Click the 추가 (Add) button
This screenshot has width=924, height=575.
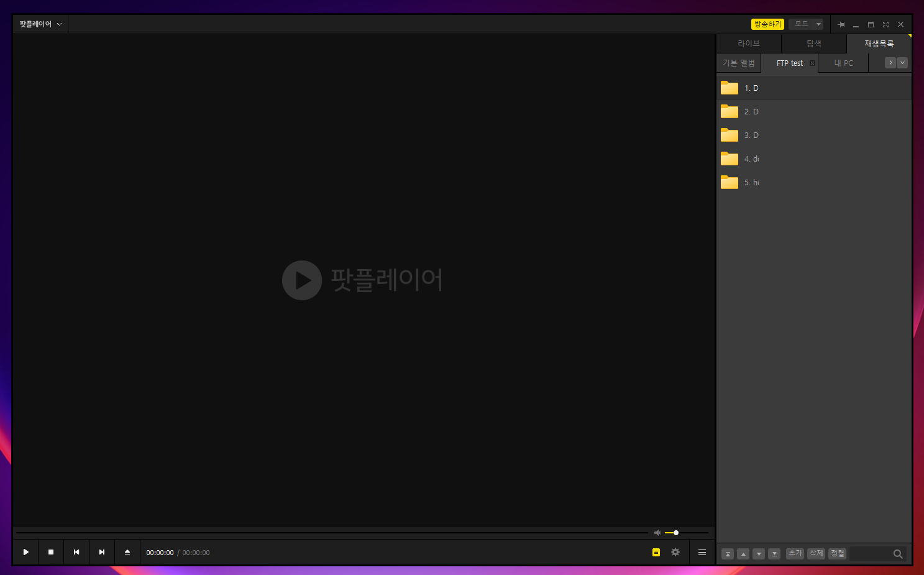(x=795, y=553)
